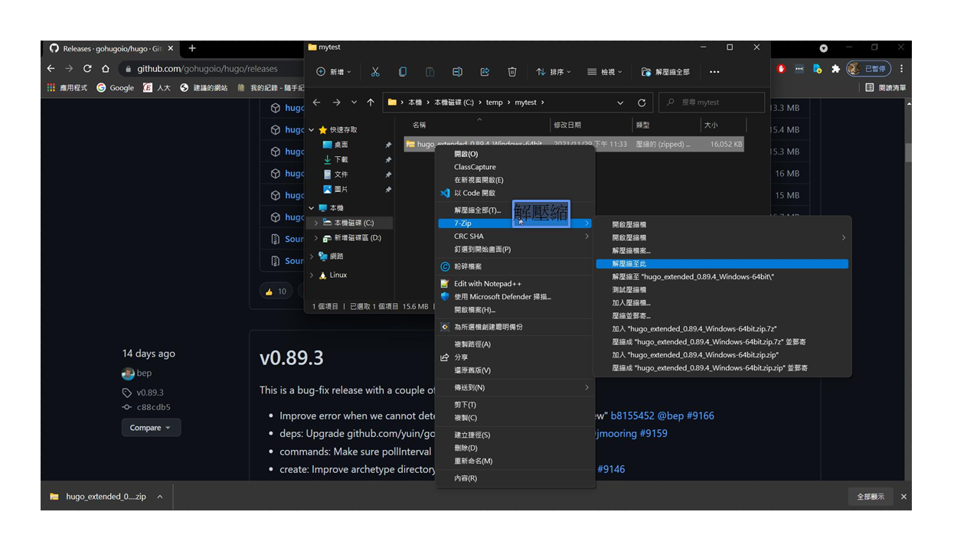The height and width of the screenshot is (551, 980).
Task: Expand 本機磁碟 (C:) tree node
Action: point(316,223)
